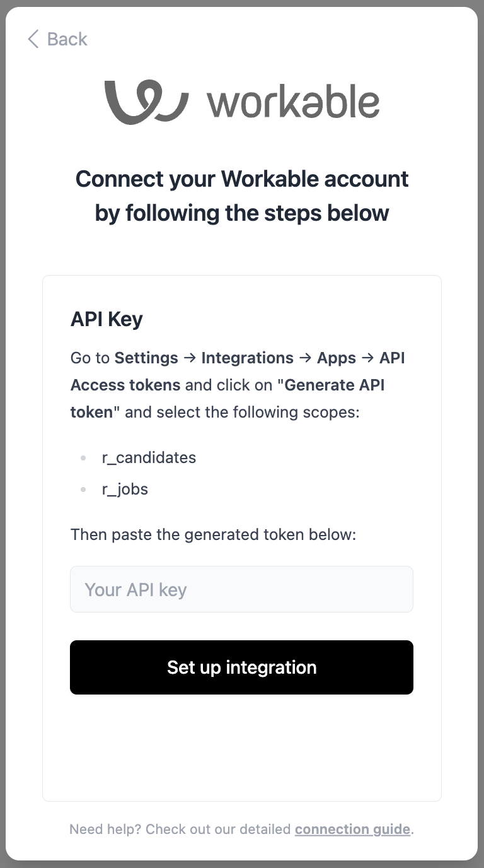Click the 'Generate API' quoted text
The image size is (484, 868).
coord(335,385)
